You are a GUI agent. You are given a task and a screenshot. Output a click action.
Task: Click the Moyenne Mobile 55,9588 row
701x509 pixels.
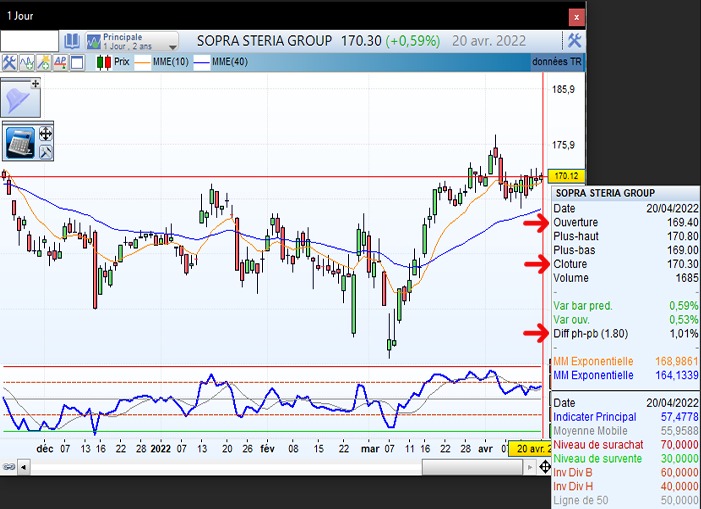click(625, 431)
